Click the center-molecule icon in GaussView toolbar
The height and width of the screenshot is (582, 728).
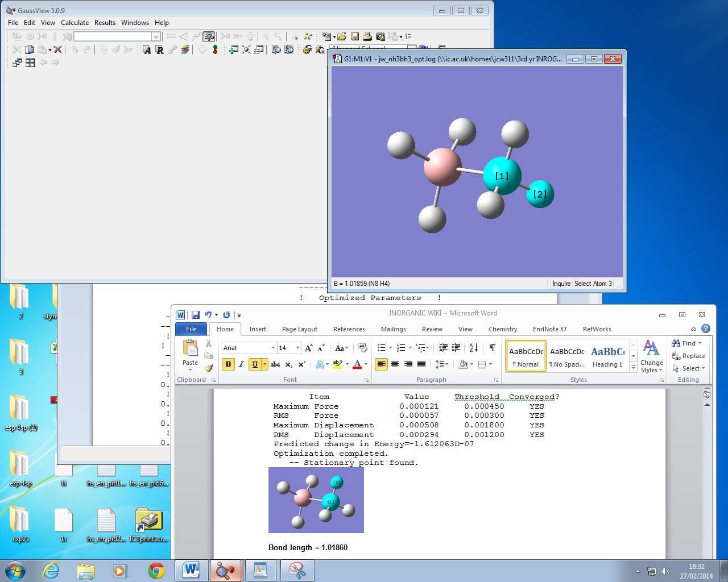point(246,49)
